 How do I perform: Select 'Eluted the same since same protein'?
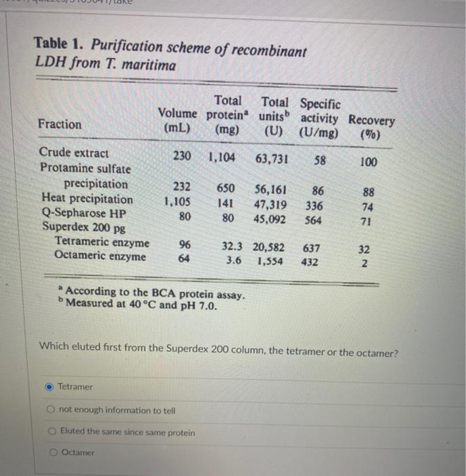coord(52,431)
